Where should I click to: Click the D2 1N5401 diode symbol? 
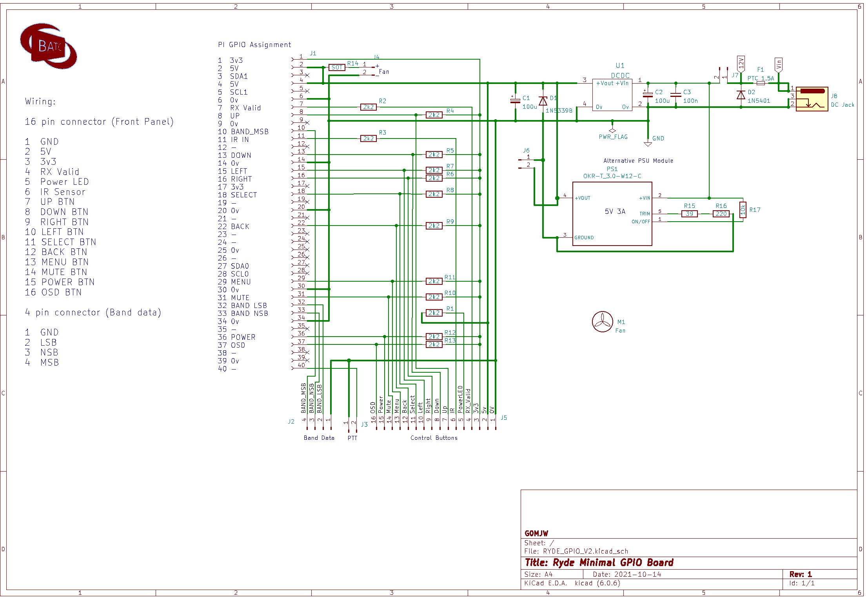tap(741, 95)
